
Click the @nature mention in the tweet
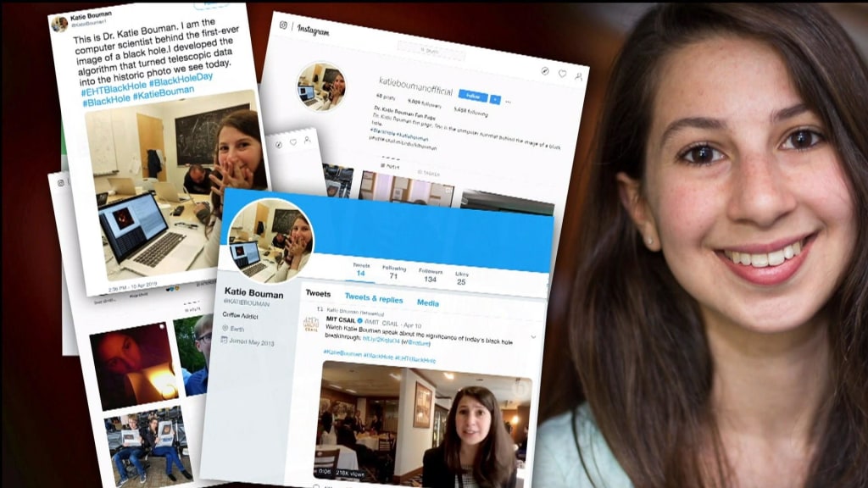pos(418,343)
